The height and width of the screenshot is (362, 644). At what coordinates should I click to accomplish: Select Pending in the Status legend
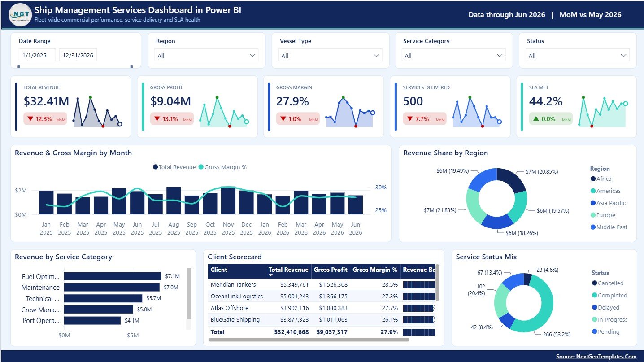[x=605, y=332]
